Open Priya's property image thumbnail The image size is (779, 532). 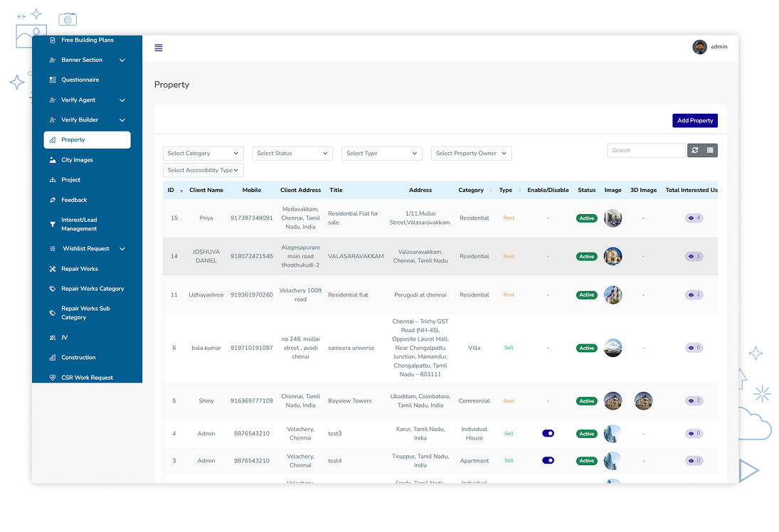[613, 218]
